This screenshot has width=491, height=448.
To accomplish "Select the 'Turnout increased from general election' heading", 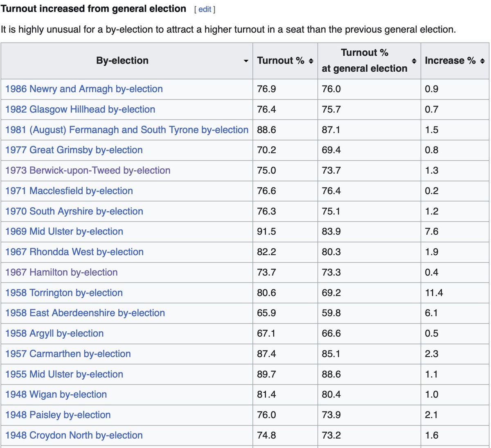I will click(94, 9).
